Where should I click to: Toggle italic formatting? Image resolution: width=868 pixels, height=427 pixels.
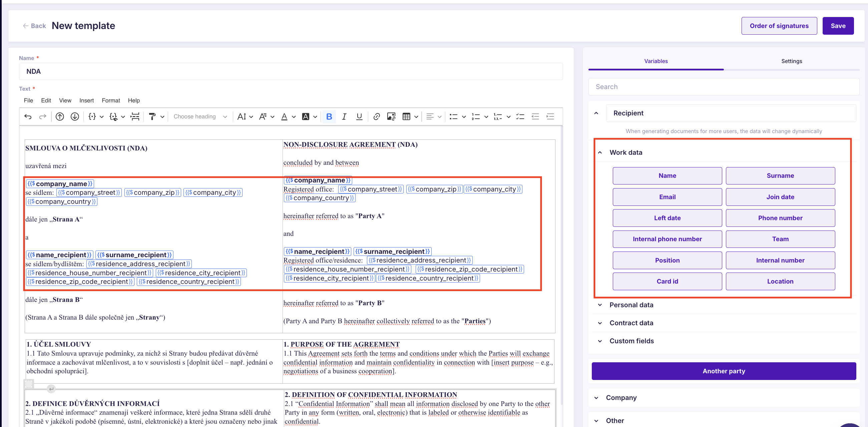pyautogui.click(x=344, y=117)
